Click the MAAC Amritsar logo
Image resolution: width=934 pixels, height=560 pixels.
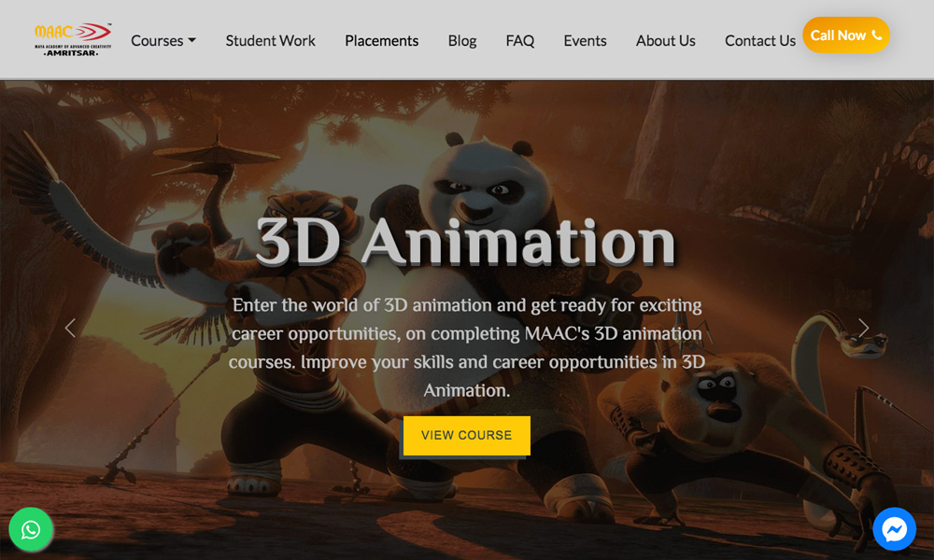click(x=71, y=39)
